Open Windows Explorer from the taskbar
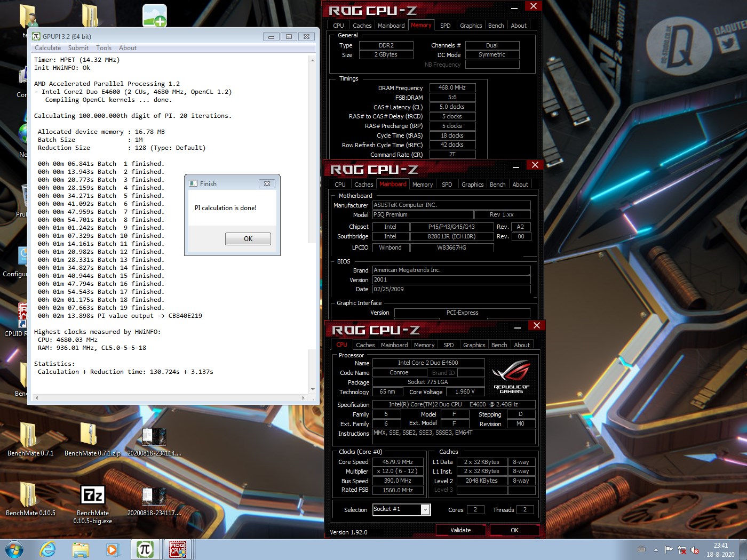This screenshot has width=747, height=560. coord(81,549)
